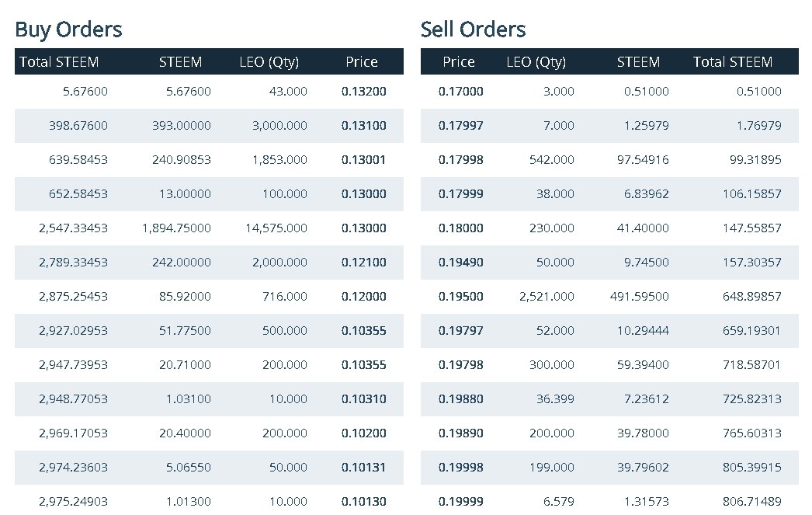Viewport: 812px width, 515px height.
Task: Click the Buy Orders heading
Action: (x=68, y=30)
